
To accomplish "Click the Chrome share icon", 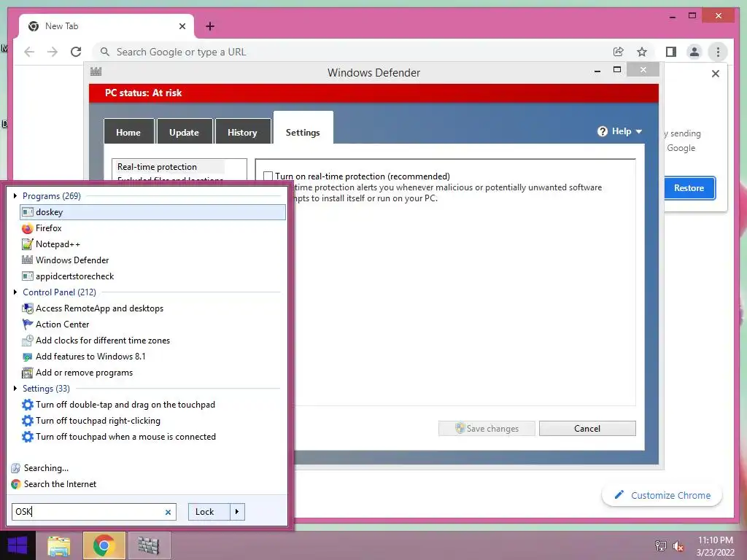I will (619, 52).
